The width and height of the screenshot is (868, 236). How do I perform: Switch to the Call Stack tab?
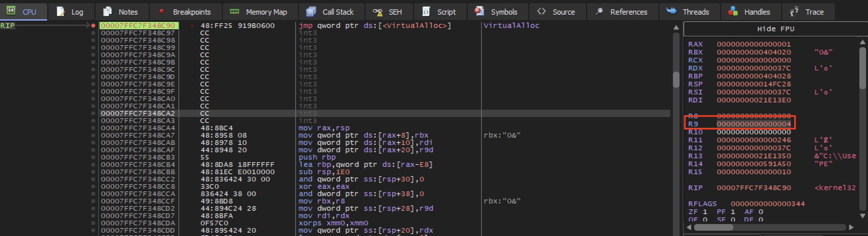tap(331, 12)
